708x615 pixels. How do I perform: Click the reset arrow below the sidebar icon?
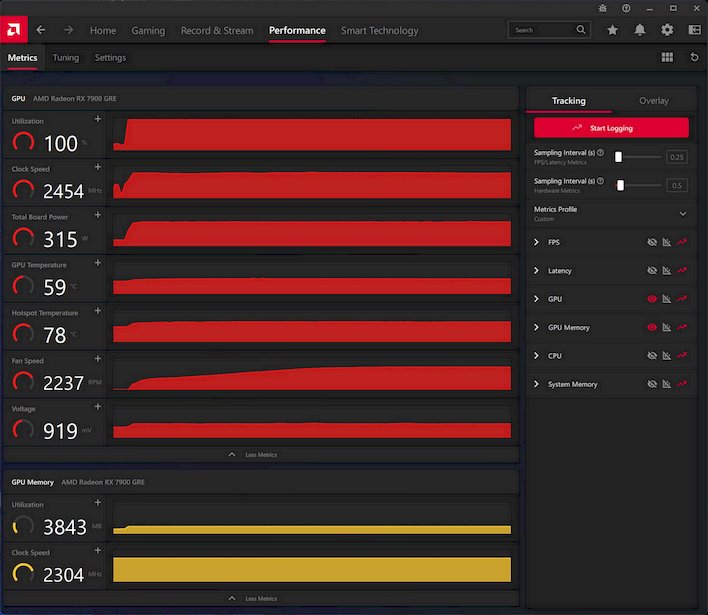click(694, 57)
